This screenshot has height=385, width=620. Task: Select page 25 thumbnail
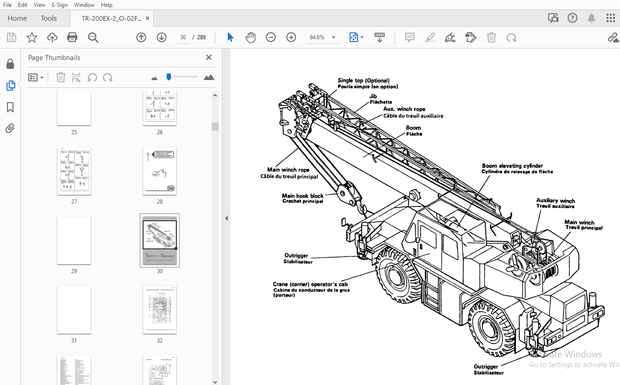(74, 108)
